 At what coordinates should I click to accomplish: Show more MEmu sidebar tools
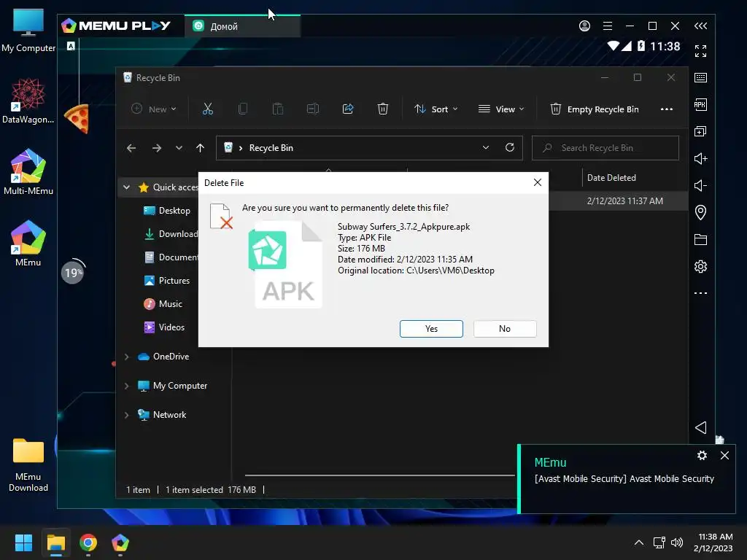tap(700, 293)
